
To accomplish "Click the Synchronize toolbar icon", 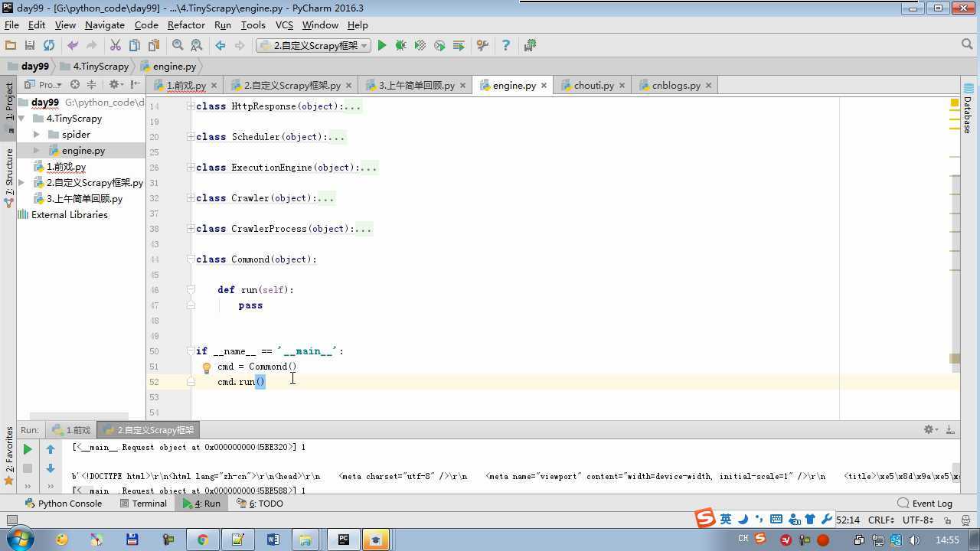I will click(x=49, y=46).
